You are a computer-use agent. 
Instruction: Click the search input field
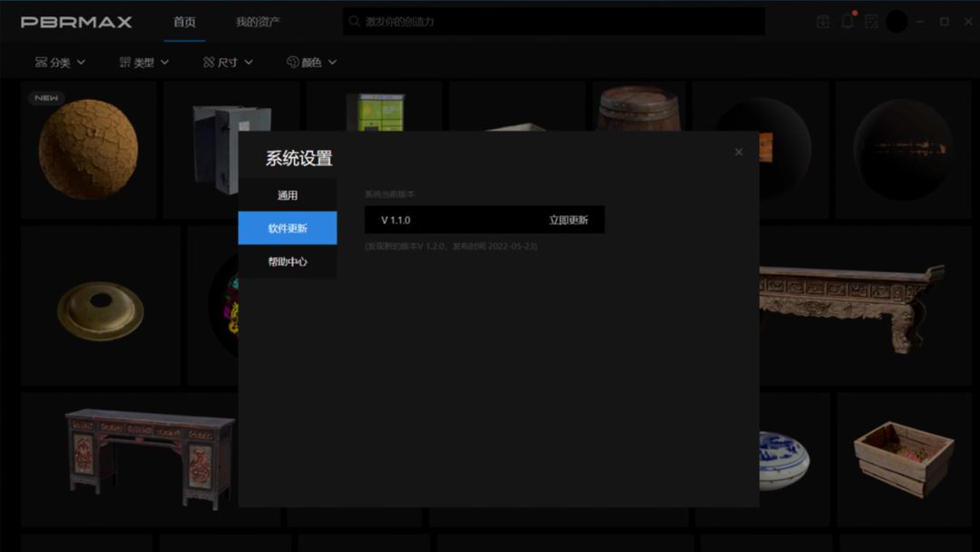tap(554, 21)
